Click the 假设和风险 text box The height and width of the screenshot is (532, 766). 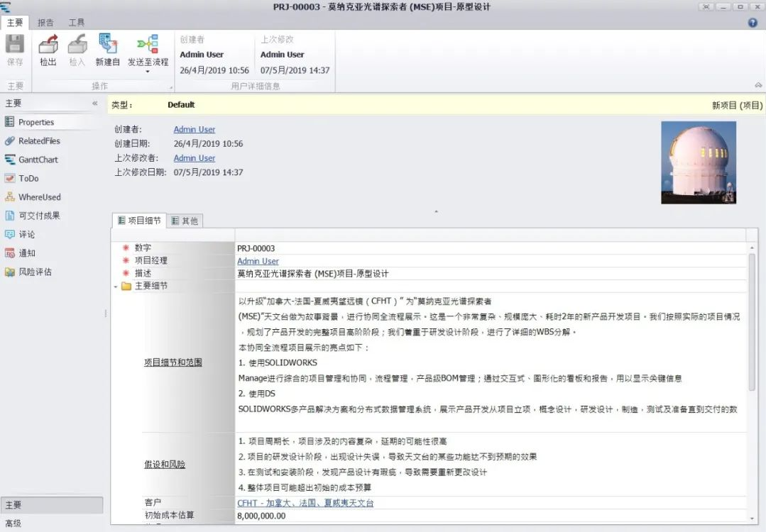pyautogui.click(x=491, y=464)
